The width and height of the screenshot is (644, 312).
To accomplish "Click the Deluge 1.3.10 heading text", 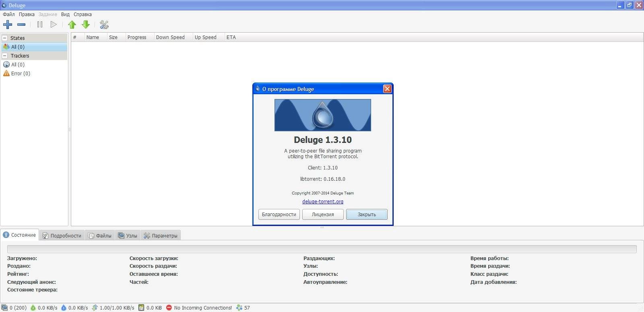I will [x=323, y=140].
